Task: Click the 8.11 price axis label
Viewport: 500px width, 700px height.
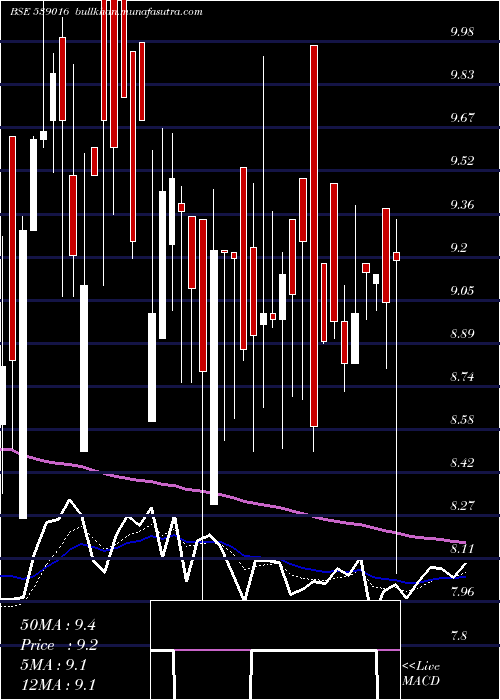Action: [462, 549]
